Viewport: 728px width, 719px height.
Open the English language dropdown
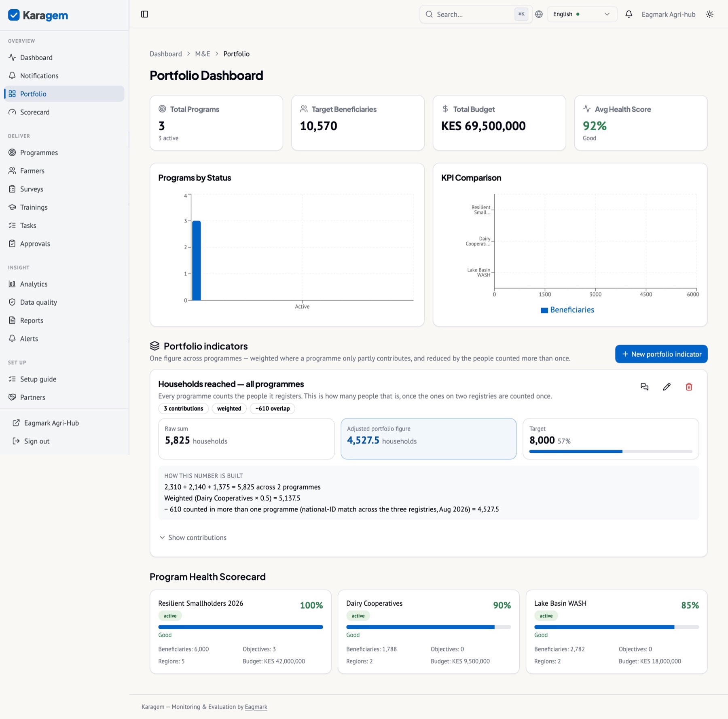pos(582,14)
